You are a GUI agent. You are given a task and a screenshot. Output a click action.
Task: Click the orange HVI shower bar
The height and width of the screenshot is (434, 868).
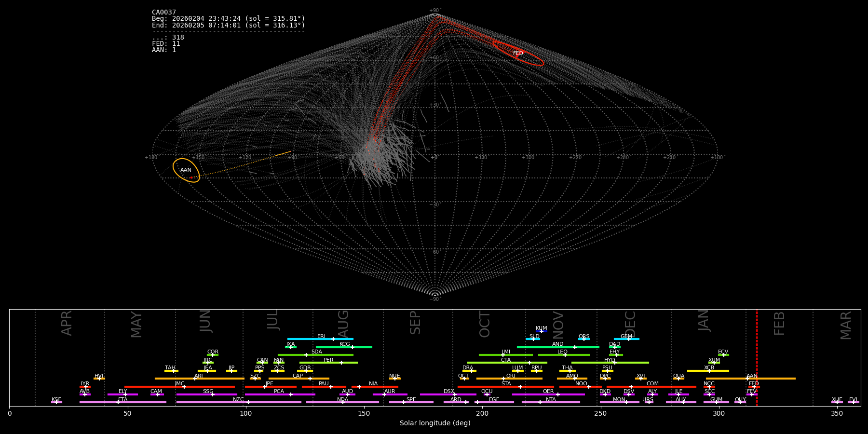pos(99,379)
